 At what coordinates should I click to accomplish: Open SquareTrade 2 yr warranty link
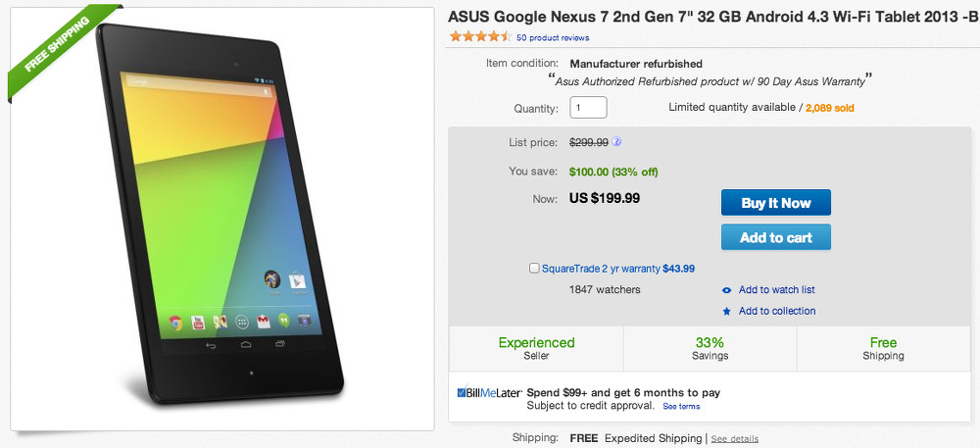click(601, 268)
